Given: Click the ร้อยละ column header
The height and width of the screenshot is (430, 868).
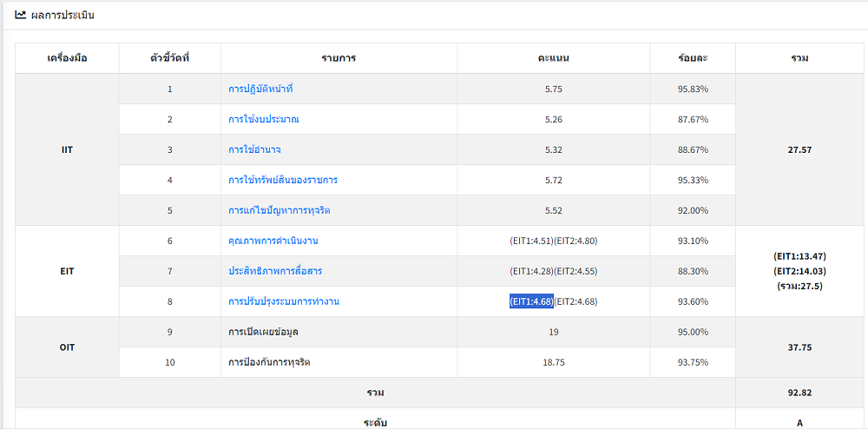Looking at the screenshot, I should [693, 58].
